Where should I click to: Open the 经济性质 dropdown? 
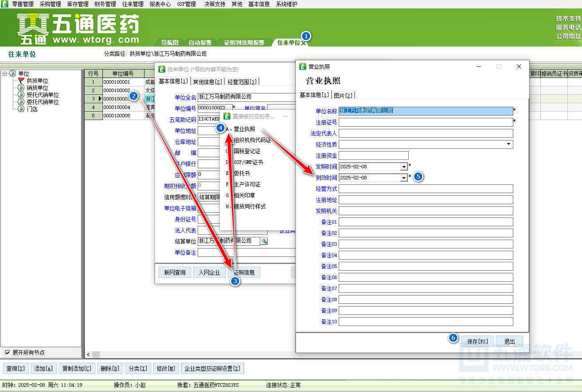coord(508,144)
